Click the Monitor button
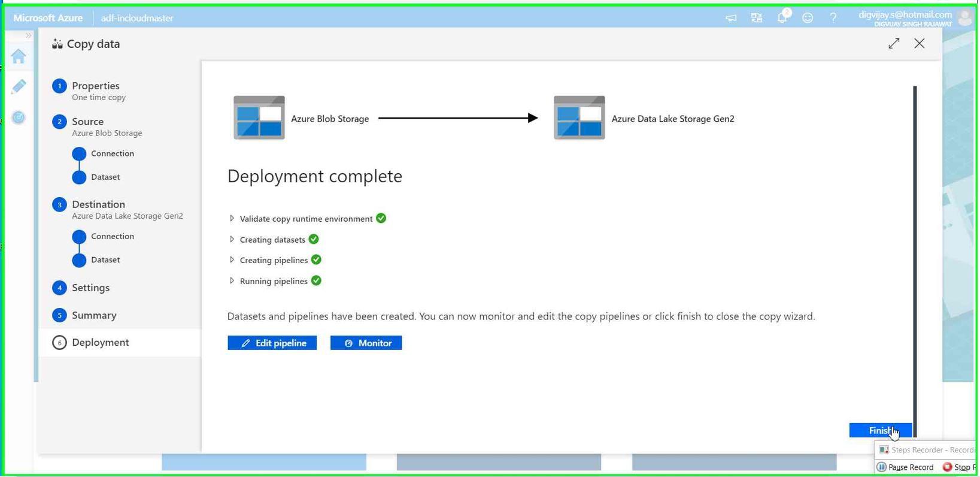The image size is (980, 477). [x=366, y=343]
